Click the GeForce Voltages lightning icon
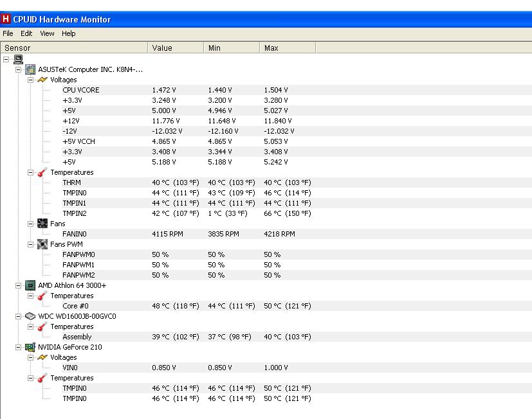The width and height of the screenshot is (532, 419). (42, 357)
